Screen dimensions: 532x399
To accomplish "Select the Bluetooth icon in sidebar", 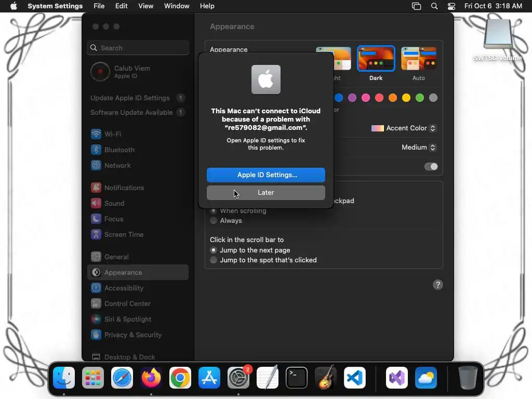I will (96, 150).
